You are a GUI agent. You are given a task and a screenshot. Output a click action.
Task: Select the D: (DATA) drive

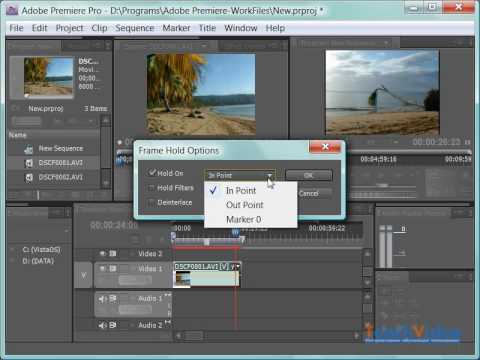(x=38, y=261)
